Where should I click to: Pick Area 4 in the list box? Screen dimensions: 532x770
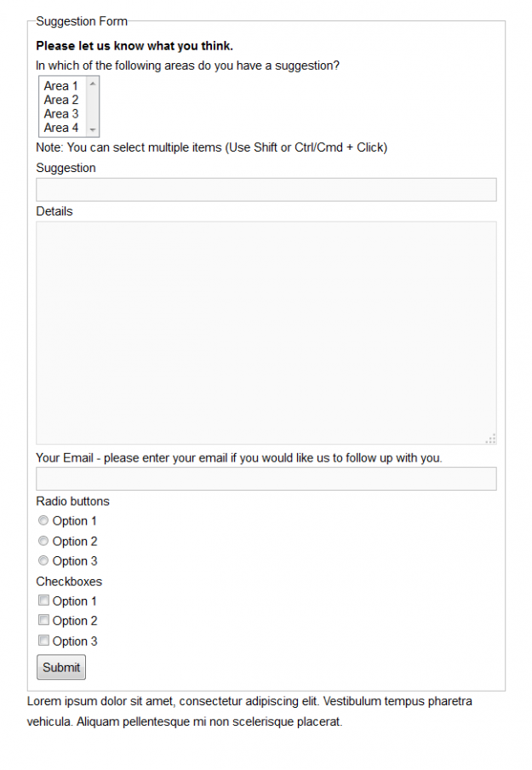pyautogui.click(x=61, y=128)
